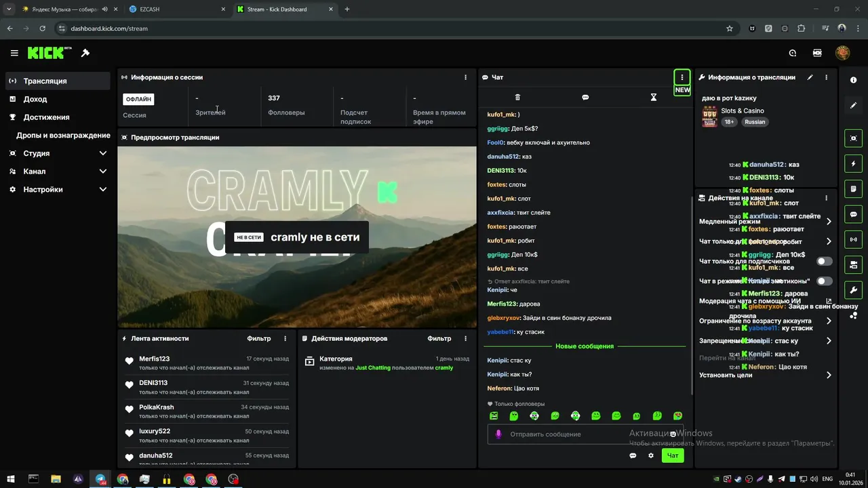868x488 pixels.
Task: Click the cramly username in moderator actions
Action: coord(444,367)
